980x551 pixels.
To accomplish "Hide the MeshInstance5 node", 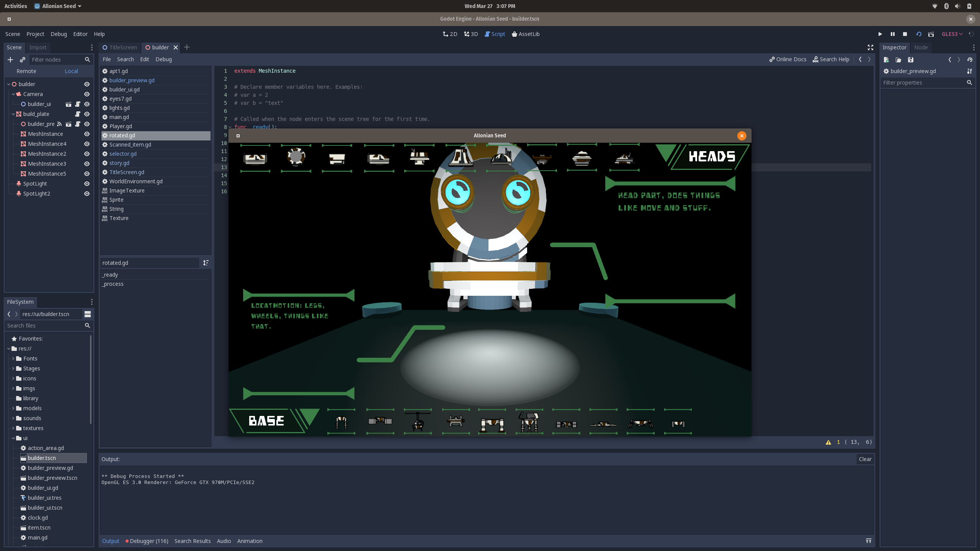I will (x=87, y=174).
